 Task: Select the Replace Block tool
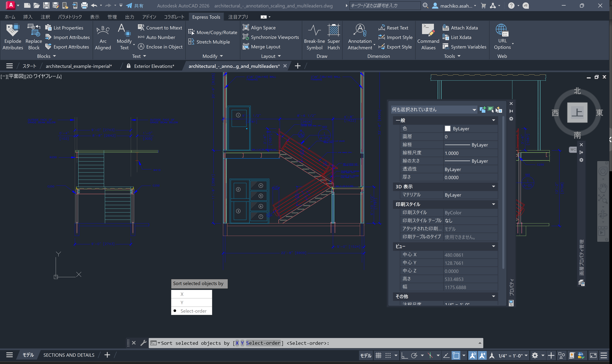pyautogui.click(x=34, y=37)
